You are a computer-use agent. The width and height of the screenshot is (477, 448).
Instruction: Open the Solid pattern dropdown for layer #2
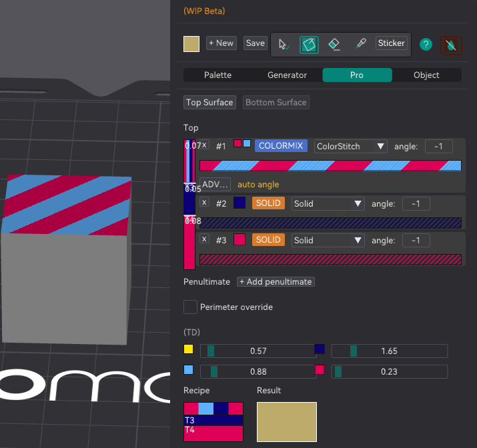(328, 203)
